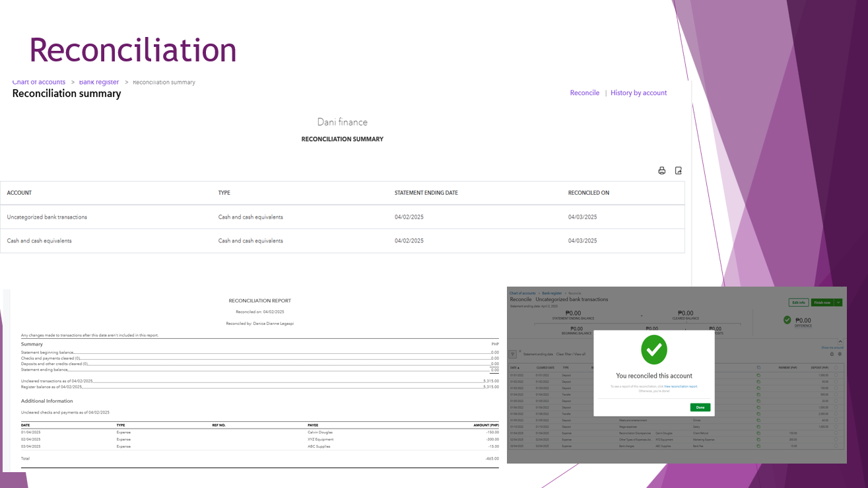Image resolution: width=868 pixels, height=488 pixels.
Task: Click the Additional Information heading in the report
Action: coord(47,401)
